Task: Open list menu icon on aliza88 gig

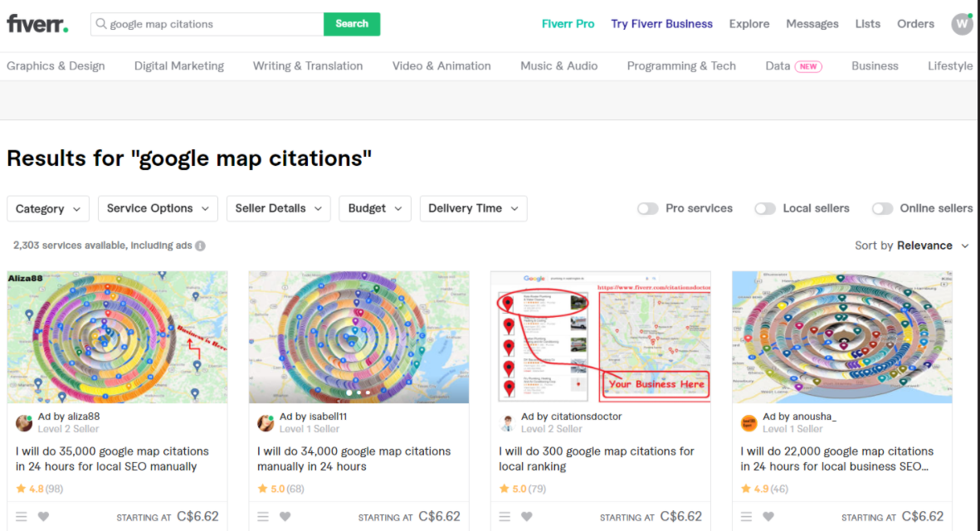Action: coord(22,517)
